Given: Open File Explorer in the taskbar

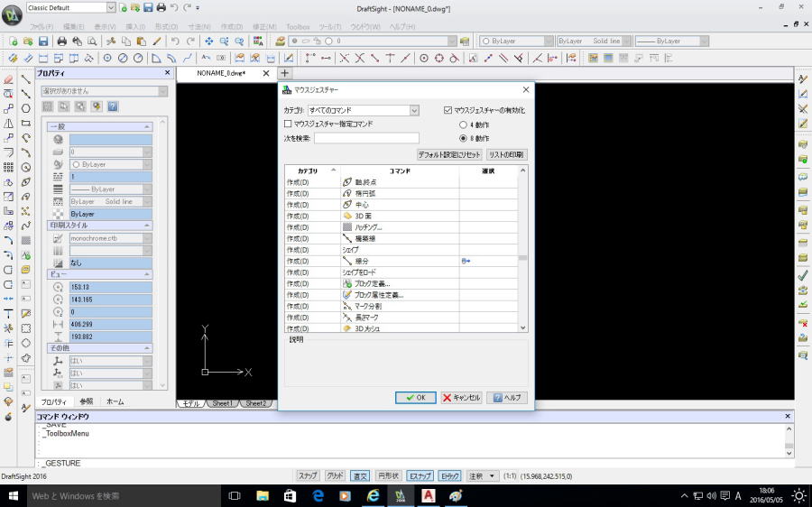Looking at the screenshot, I should [x=263, y=495].
